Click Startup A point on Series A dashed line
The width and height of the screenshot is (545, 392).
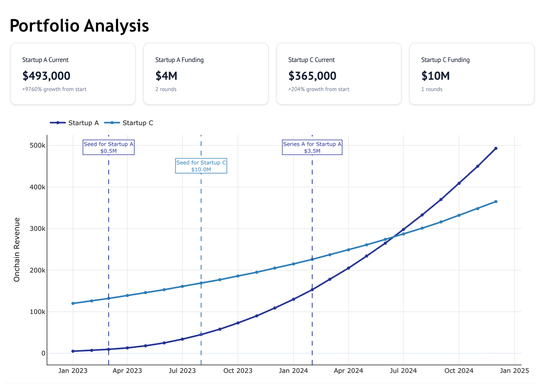tap(312, 290)
